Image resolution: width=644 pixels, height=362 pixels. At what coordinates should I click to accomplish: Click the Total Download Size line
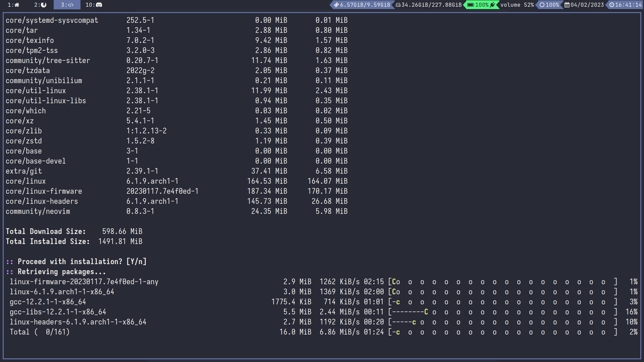tap(74, 231)
